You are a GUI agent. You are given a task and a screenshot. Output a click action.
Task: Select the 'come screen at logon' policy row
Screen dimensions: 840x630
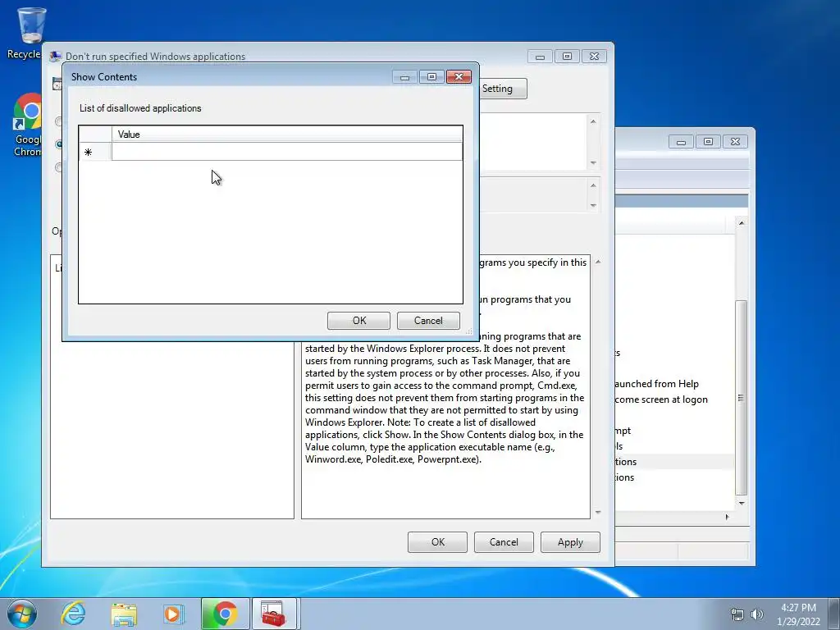click(674, 399)
